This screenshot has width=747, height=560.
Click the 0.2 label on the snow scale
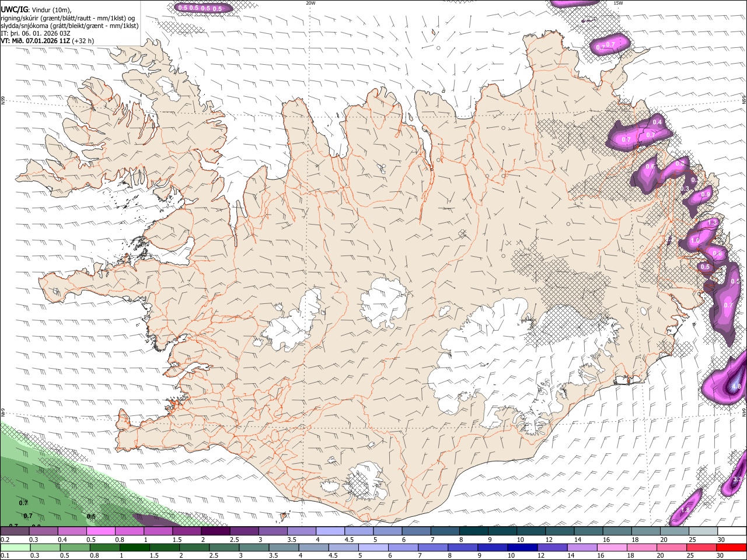[x=5, y=540]
